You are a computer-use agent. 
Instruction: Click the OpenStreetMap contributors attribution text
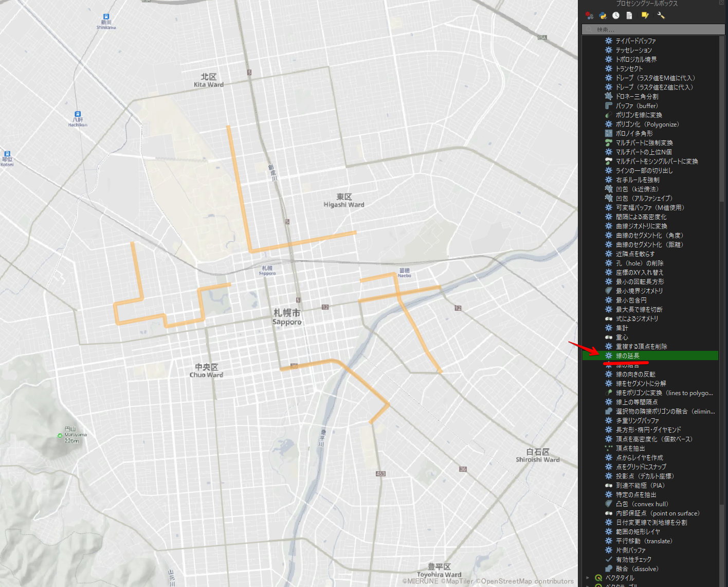coord(524,581)
